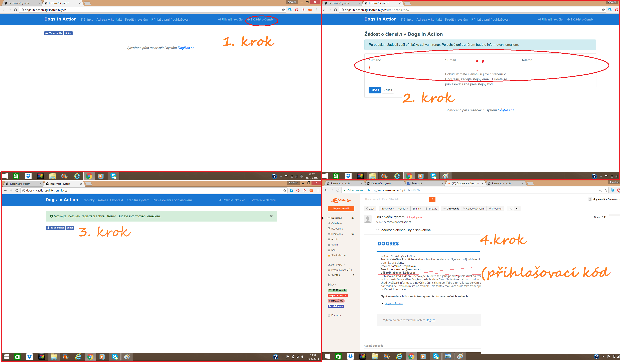The image size is (620, 364).
Task: Open the Přesunout dropdown
Action: click(x=387, y=209)
